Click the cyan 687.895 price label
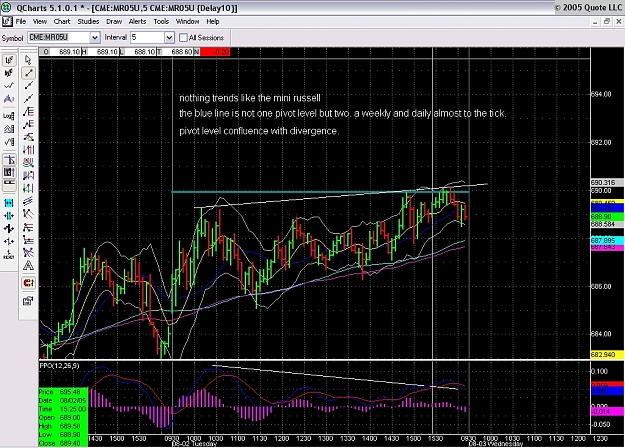The image size is (625, 448). click(x=607, y=240)
